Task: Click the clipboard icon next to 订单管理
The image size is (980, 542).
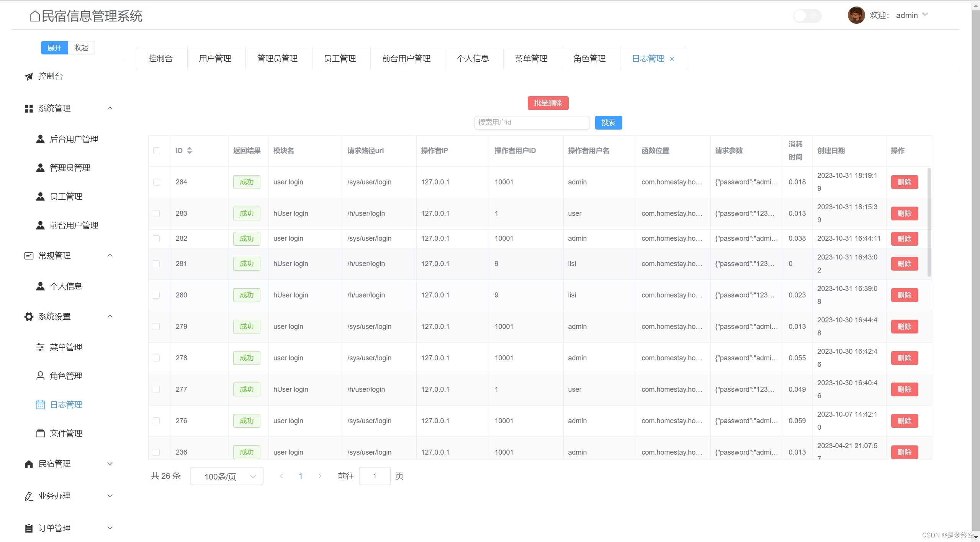Action: point(29,528)
